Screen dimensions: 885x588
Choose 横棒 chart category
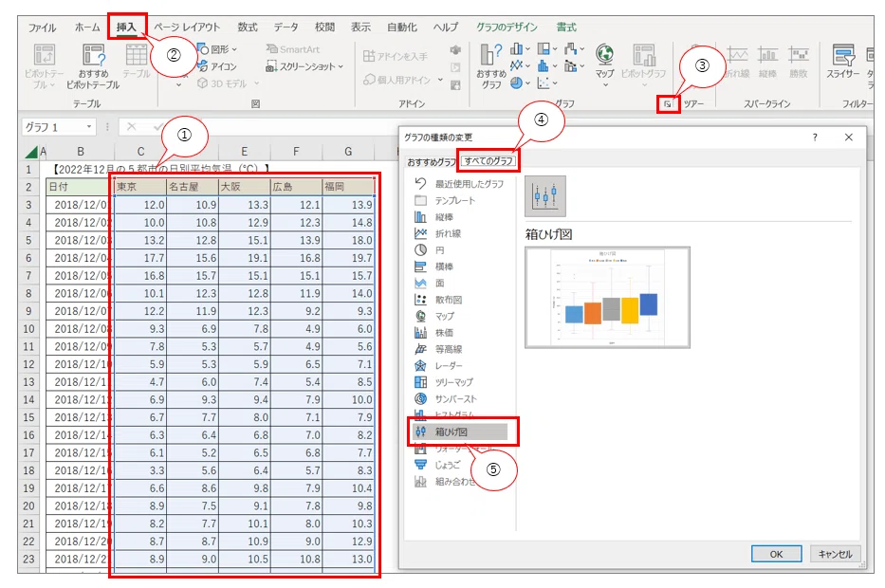coord(434,266)
